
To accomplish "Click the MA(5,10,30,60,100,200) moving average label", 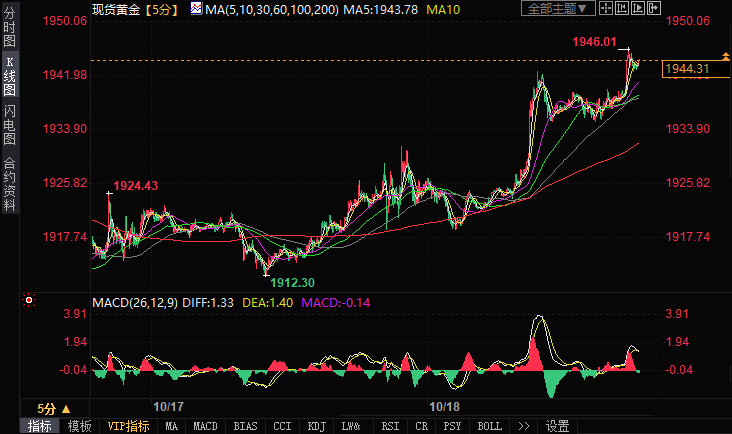I will click(x=263, y=10).
